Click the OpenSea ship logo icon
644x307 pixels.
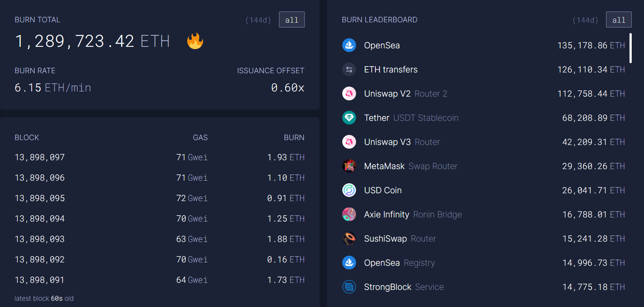click(x=349, y=45)
